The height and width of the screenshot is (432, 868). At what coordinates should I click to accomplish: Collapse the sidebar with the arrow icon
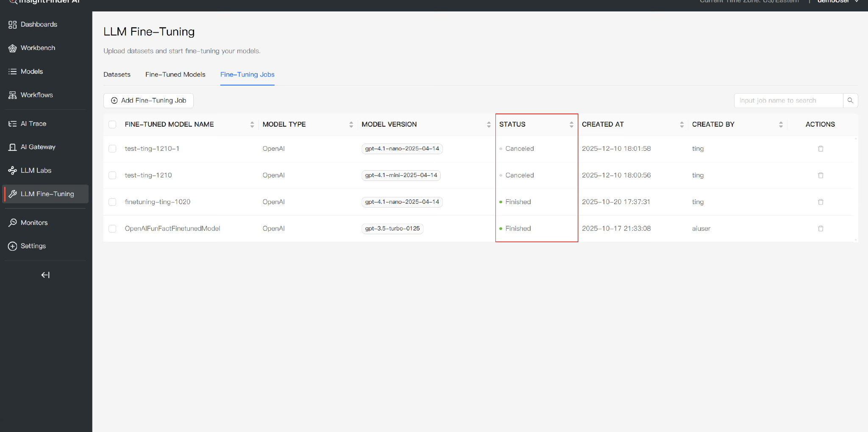[45, 275]
